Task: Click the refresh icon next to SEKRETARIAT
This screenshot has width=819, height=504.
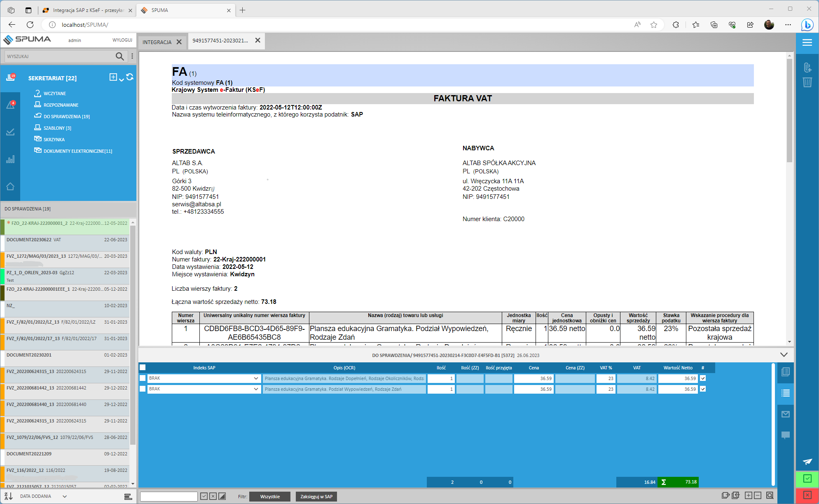Action: (x=130, y=77)
